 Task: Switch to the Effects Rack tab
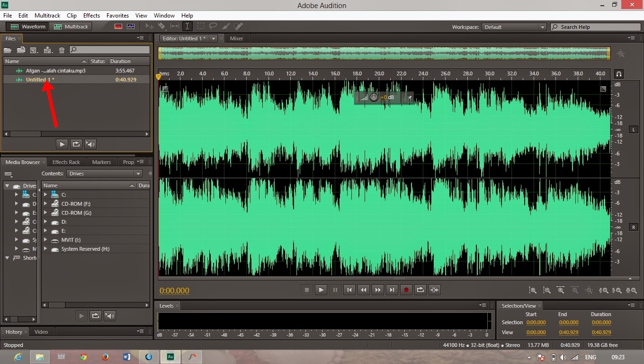click(66, 162)
